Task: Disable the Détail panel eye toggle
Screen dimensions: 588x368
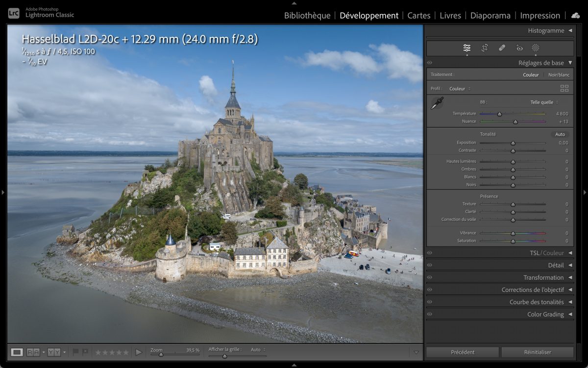Action: pyautogui.click(x=430, y=265)
